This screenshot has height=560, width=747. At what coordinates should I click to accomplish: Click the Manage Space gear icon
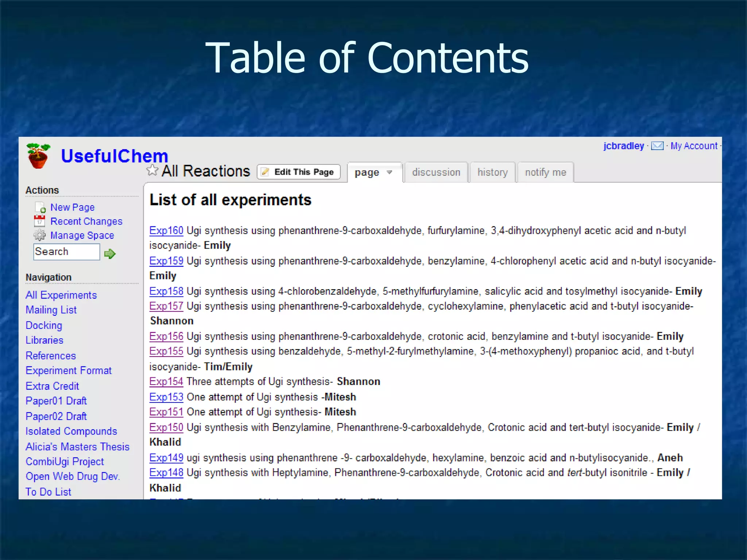39,235
